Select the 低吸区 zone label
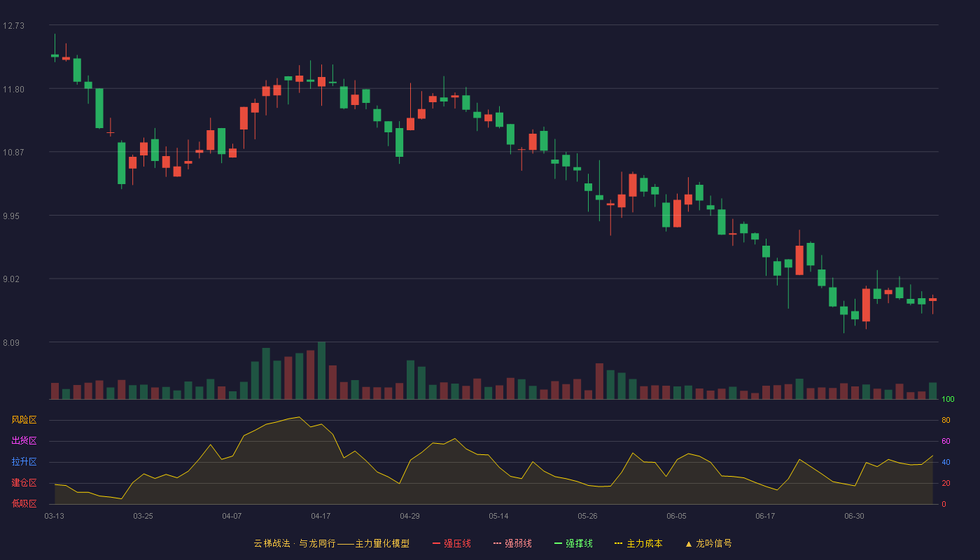This screenshot has height=560, width=980. pos(24,503)
